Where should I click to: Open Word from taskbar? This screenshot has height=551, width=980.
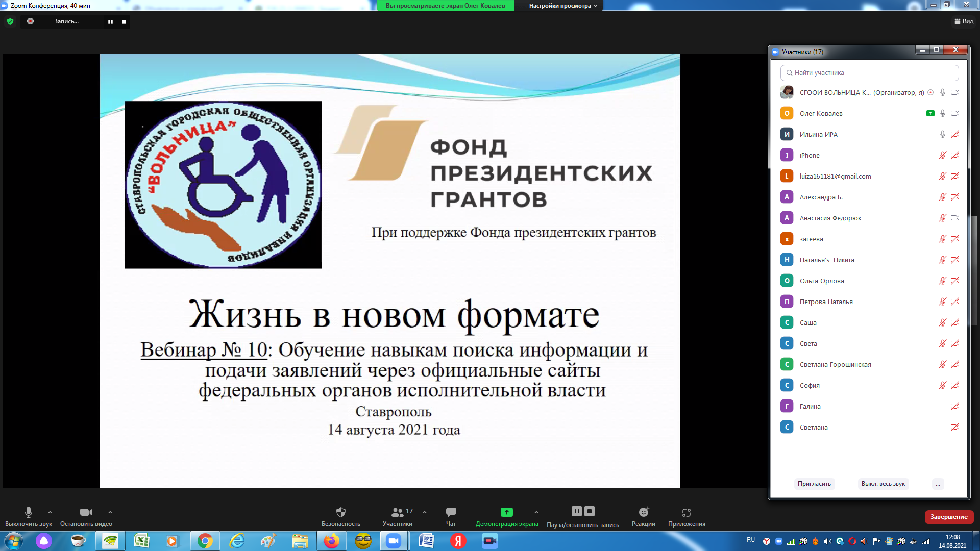pos(426,541)
